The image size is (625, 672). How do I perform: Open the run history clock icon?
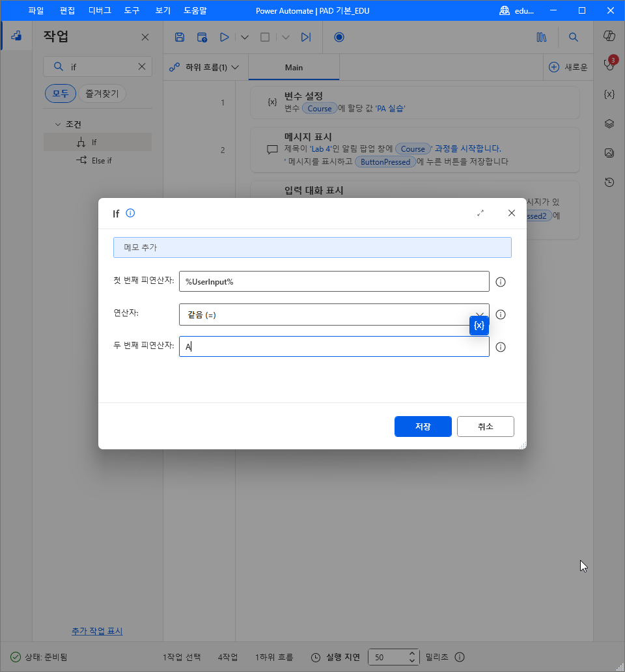point(609,182)
